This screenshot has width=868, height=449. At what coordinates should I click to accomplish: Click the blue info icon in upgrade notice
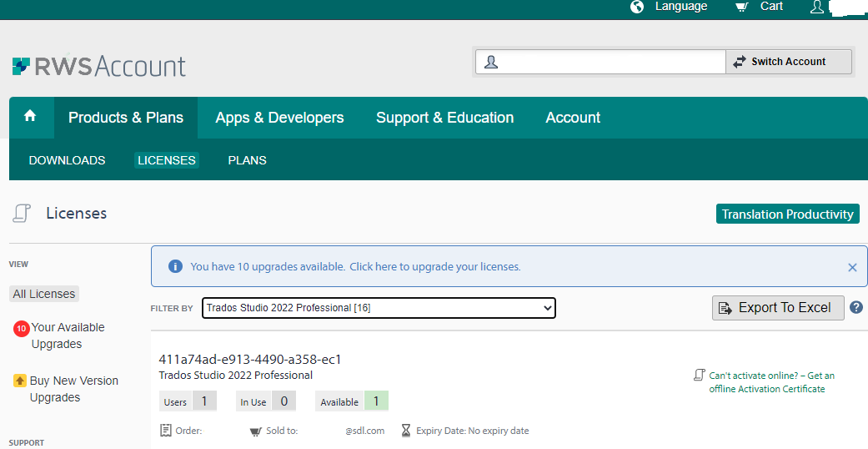click(x=175, y=266)
